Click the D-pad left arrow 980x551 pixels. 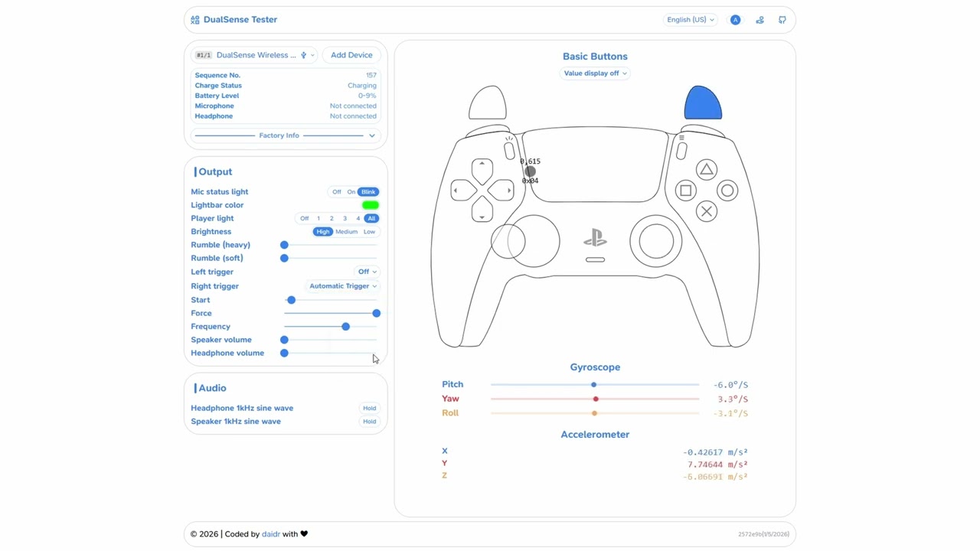[462, 191]
